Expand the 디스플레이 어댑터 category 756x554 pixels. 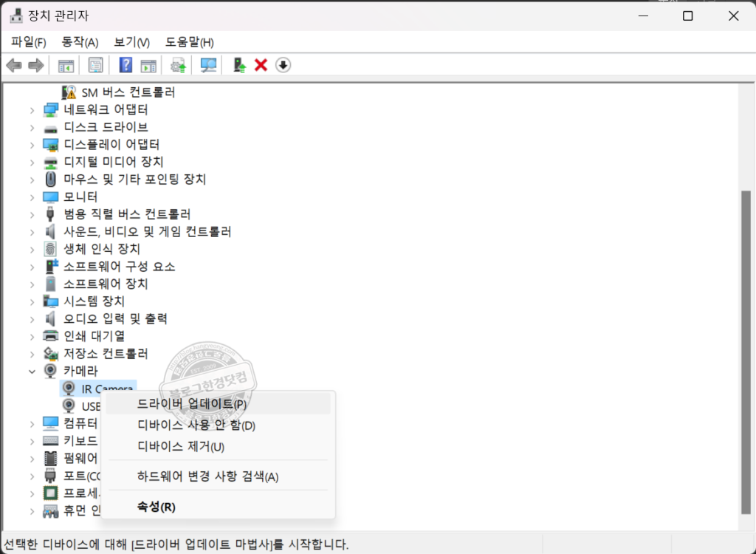pos(31,144)
